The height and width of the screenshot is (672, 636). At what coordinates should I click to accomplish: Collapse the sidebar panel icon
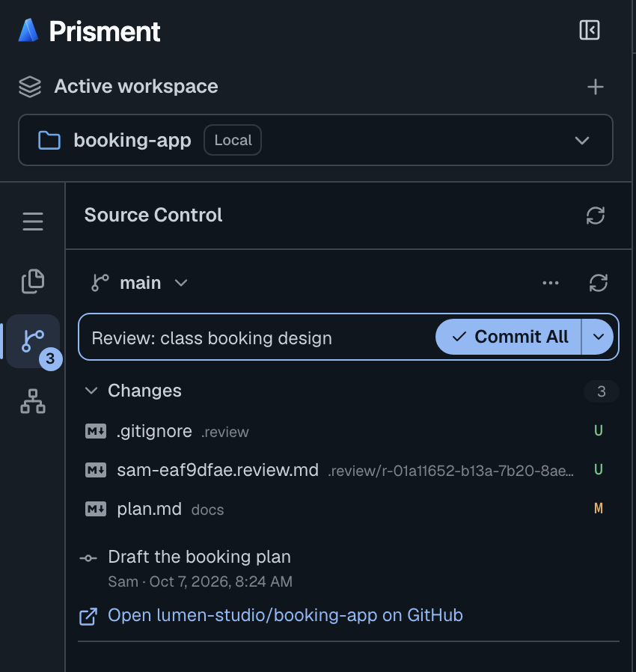[x=590, y=30]
